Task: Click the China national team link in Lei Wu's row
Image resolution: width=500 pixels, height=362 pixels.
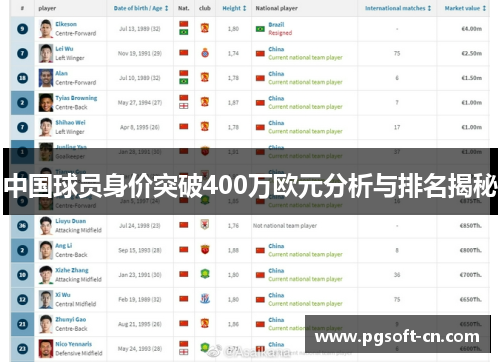Action: pos(276,49)
